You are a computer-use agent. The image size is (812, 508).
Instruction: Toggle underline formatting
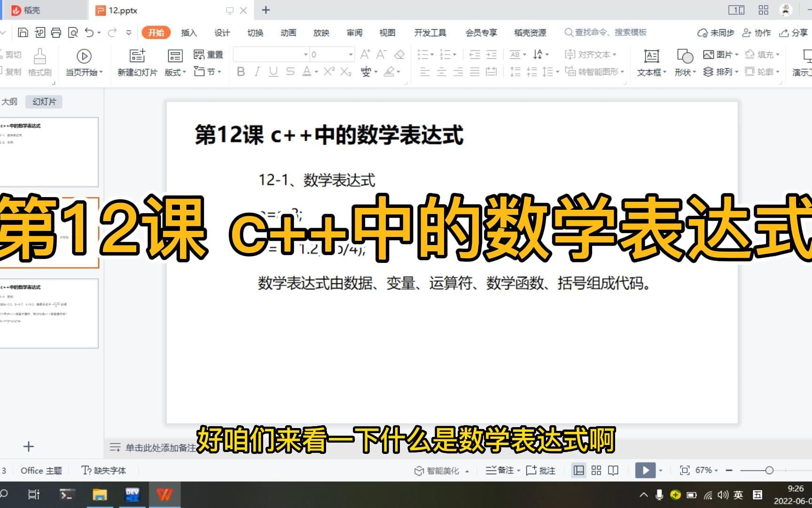(273, 71)
